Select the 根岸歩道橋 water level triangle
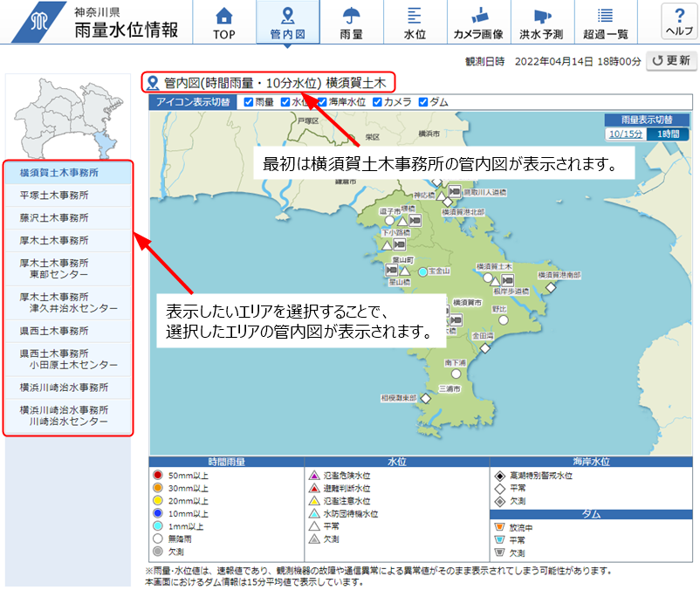Image resolution: width=700 pixels, height=590 pixels. 495,281
